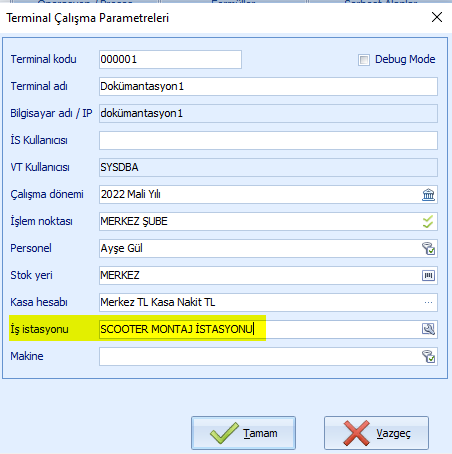Close the Terminal Çalışma Parametreleri dialog

click(437, 17)
